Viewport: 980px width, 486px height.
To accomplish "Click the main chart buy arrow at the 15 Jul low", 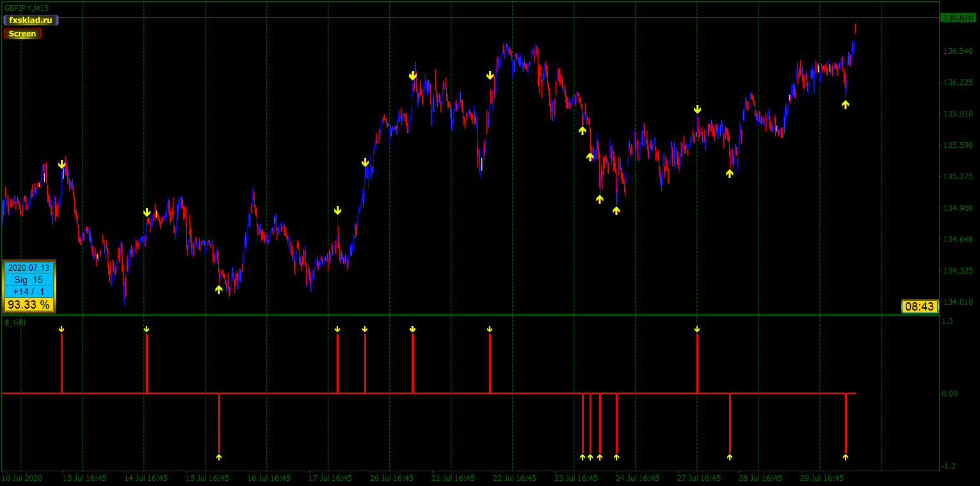I will tap(219, 289).
